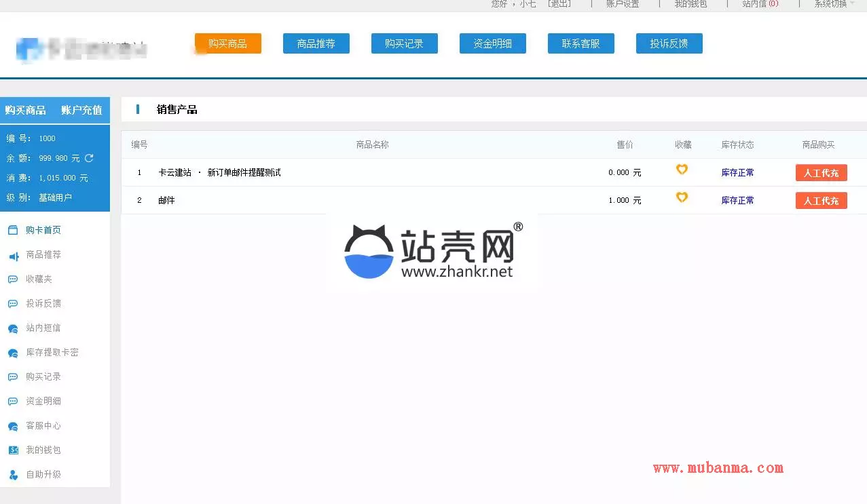
Task: Toggle favorite heart for the 邮件 product
Action: [682, 197]
